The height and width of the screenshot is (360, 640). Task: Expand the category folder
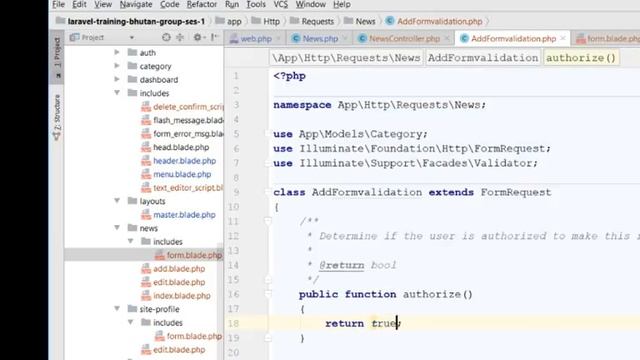pos(117,66)
